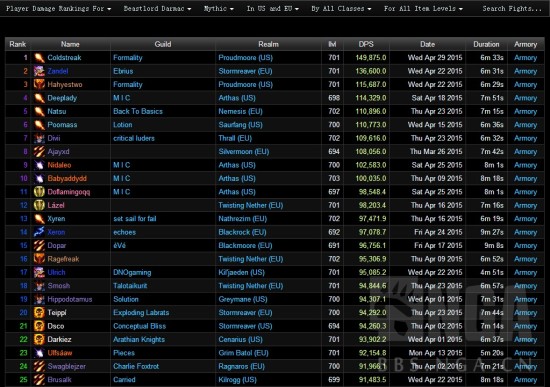550x387 pixels.
Task: Click the Search Fights field
Action: coord(512,8)
